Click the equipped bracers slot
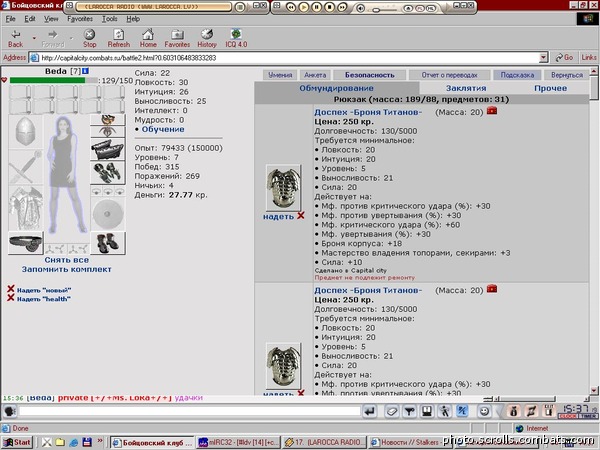The height and width of the screenshot is (450, 600). [108, 149]
